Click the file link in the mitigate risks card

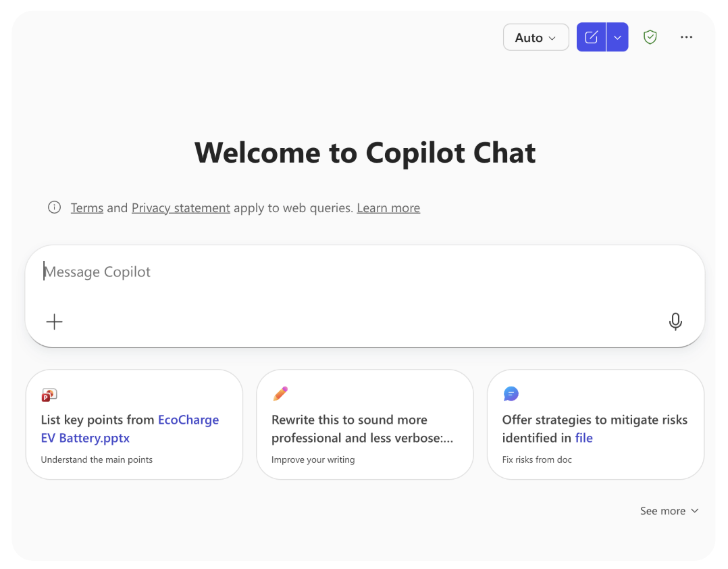click(583, 438)
